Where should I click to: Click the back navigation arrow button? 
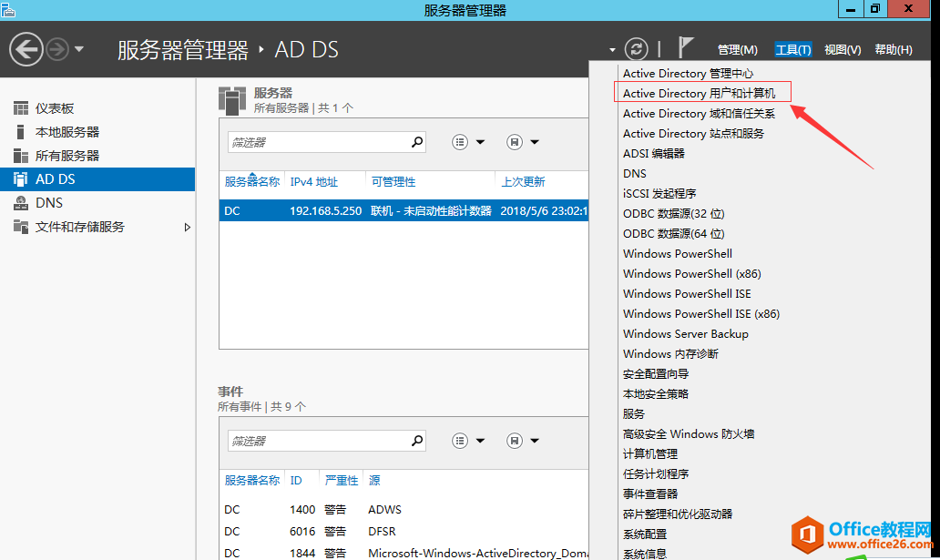(26, 49)
